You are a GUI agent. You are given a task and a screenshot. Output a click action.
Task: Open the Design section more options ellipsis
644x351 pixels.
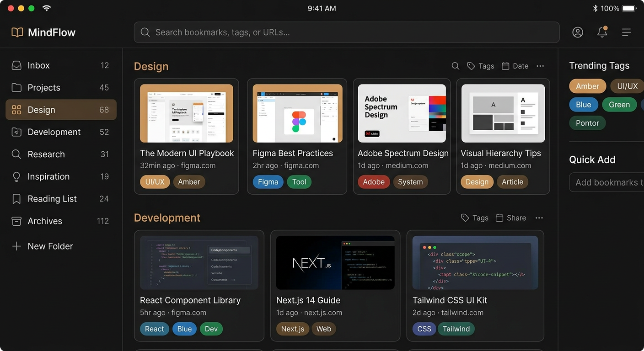[x=540, y=66]
